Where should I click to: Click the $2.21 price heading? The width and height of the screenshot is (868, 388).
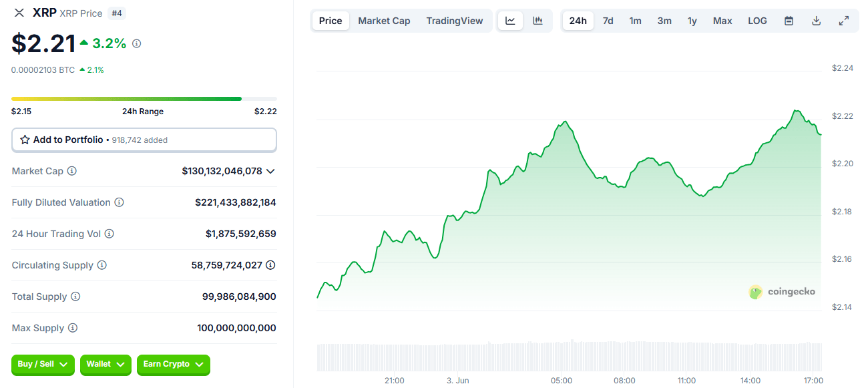43,44
